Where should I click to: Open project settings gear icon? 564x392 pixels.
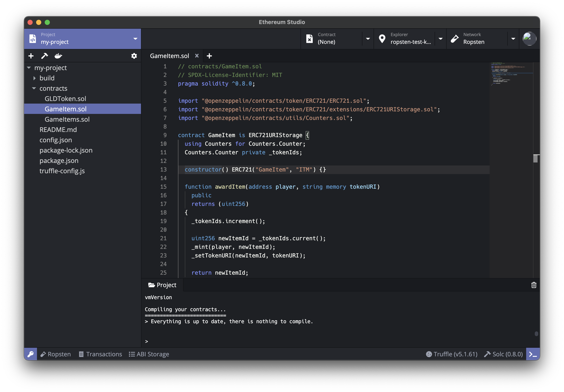click(134, 56)
